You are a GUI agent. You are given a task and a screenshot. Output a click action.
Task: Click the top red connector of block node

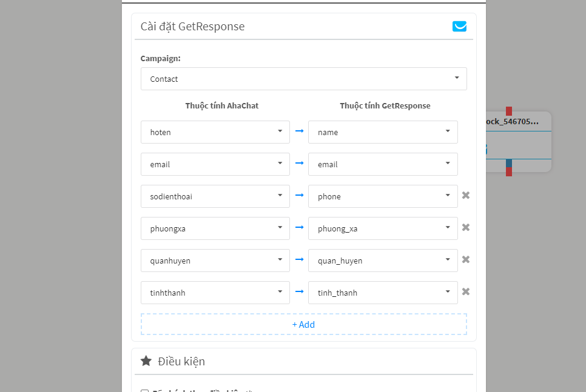[x=508, y=111]
